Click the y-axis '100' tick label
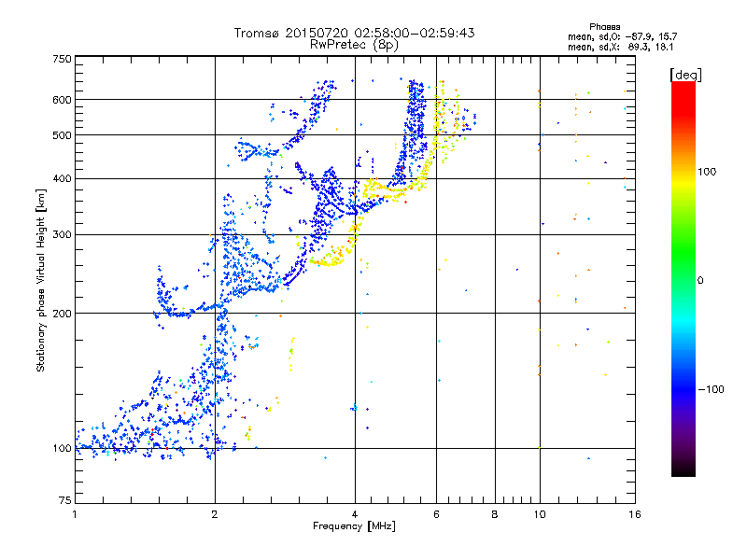Image resolution: width=747 pixels, height=560 pixels. (x=62, y=448)
